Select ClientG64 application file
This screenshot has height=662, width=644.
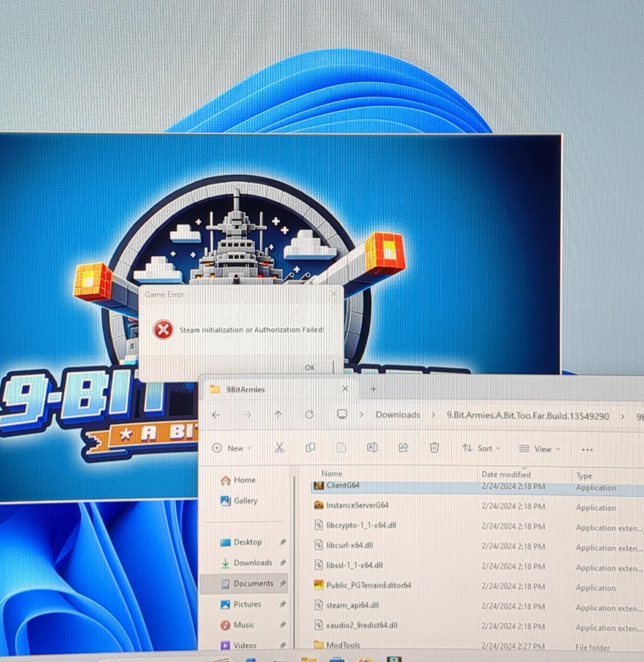tap(343, 485)
